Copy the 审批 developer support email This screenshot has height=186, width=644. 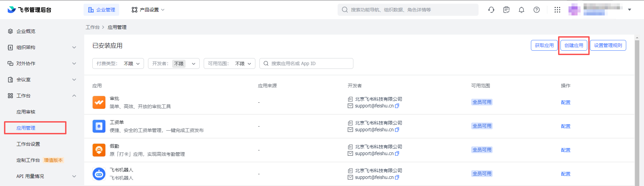(x=397, y=106)
